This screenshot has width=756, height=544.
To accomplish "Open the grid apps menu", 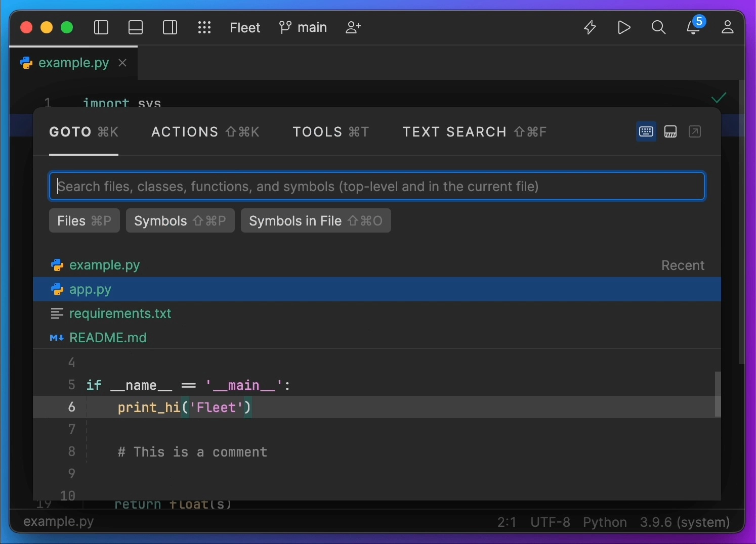I will (x=204, y=27).
